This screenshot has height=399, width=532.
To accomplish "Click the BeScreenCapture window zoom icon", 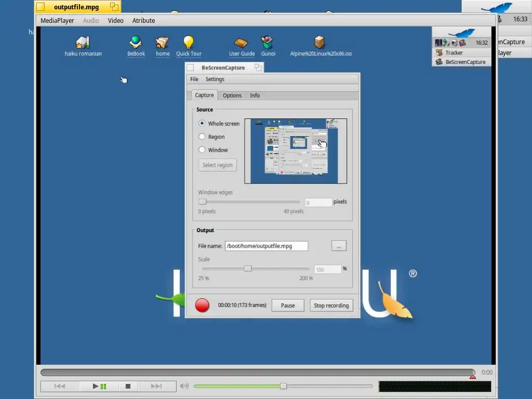I will click(x=258, y=67).
